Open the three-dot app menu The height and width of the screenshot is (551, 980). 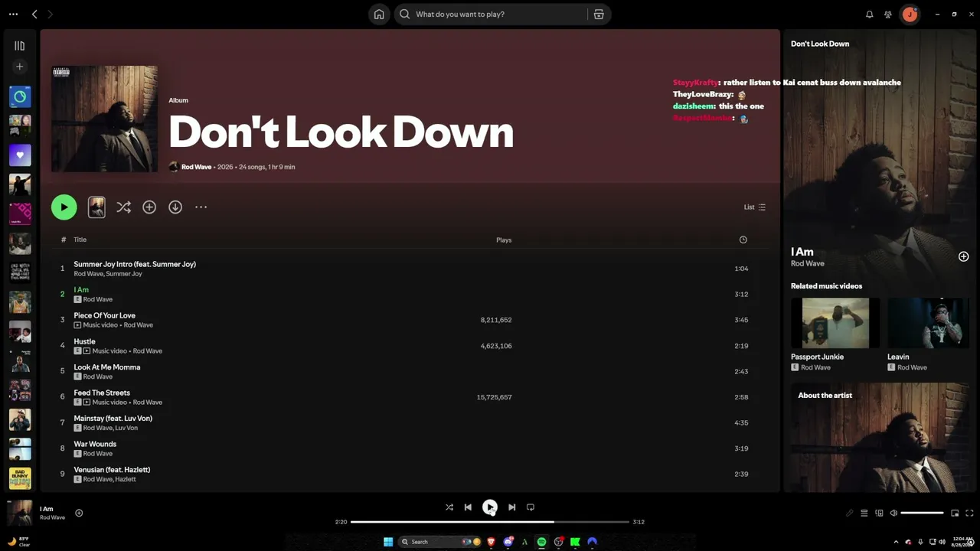tap(13, 15)
